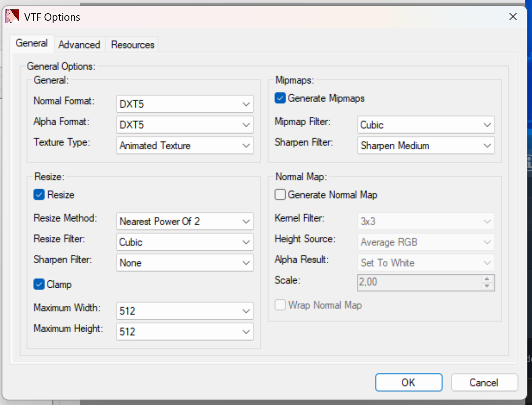
Task: Switch to the Advanced tab
Action: 79,45
